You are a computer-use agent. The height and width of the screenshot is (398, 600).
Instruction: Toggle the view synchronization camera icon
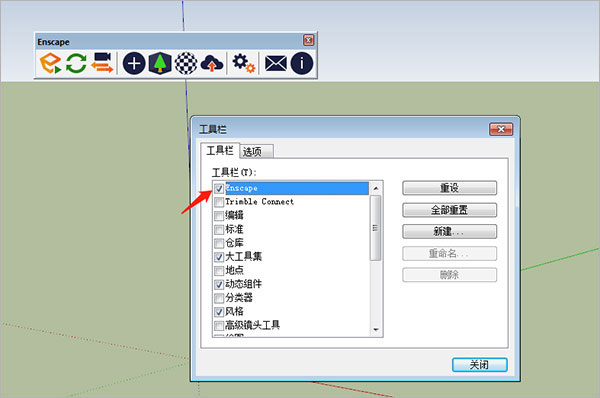click(x=102, y=63)
